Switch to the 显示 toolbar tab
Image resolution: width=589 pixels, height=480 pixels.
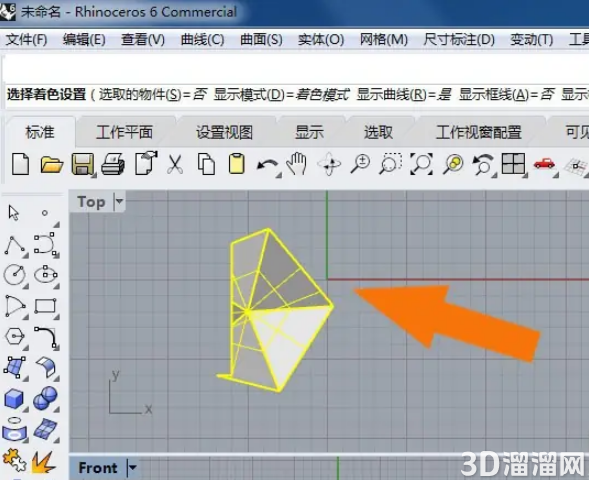point(309,132)
